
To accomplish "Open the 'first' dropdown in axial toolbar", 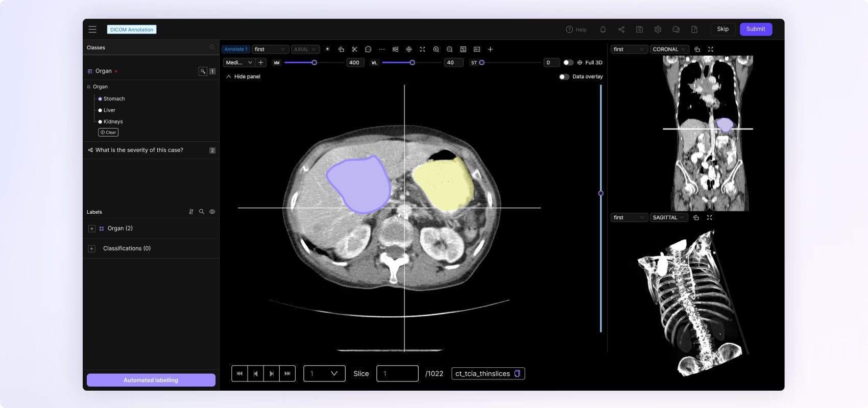I will pyautogui.click(x=271, y=49).
